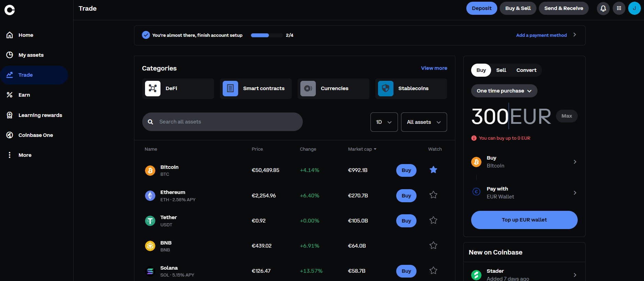Click the Buy & Sell button

tap(518, 8)
